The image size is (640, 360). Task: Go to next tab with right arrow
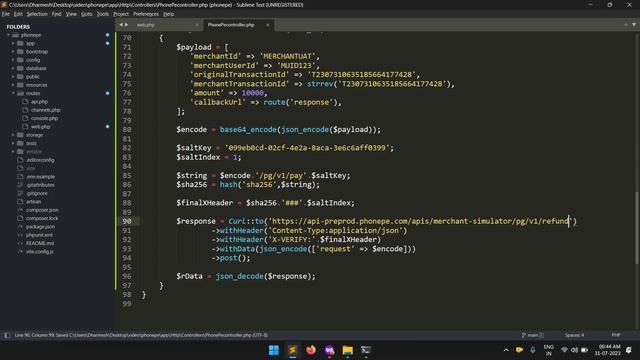pyautogui.click(x=126, y=25)
